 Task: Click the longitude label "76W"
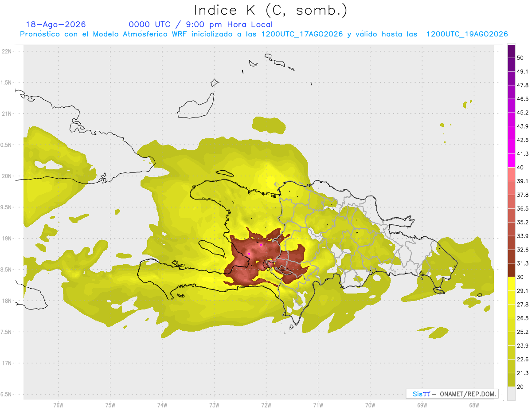tap(58, 405)
